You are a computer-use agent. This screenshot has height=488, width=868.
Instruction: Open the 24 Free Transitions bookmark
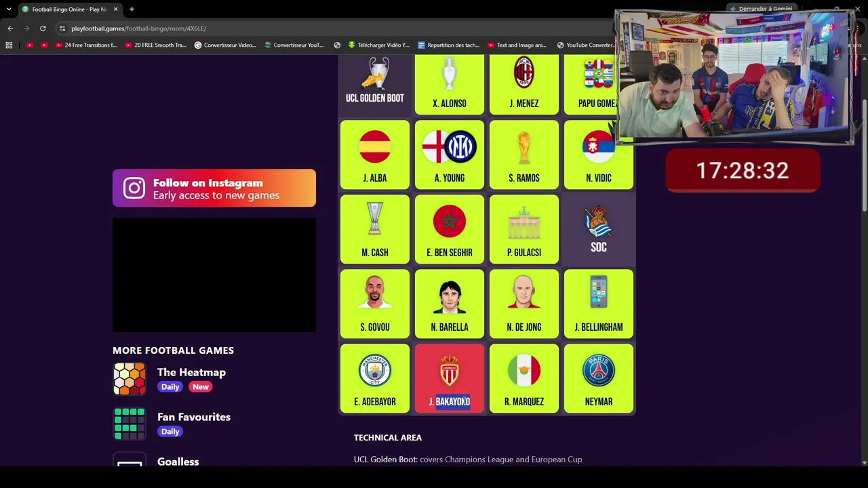point(85,45)
